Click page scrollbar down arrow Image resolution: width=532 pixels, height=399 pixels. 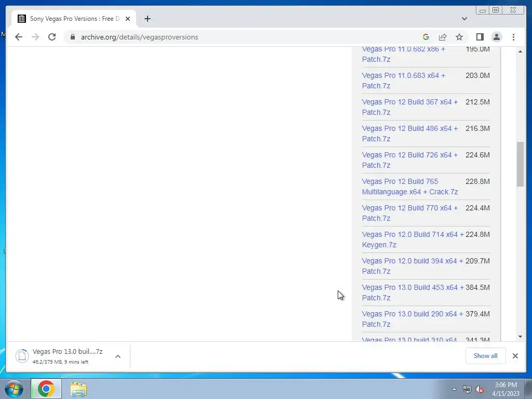520,337
